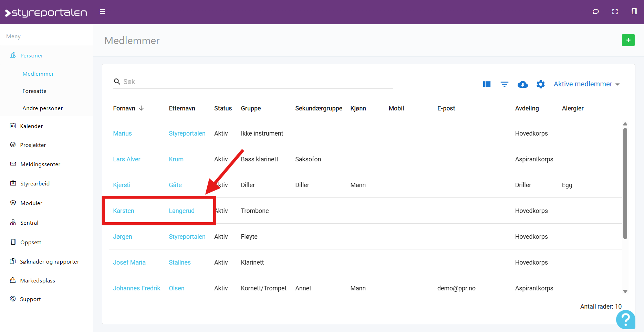Click the Søk search field

pyautogui.click(x=255, y=82)
